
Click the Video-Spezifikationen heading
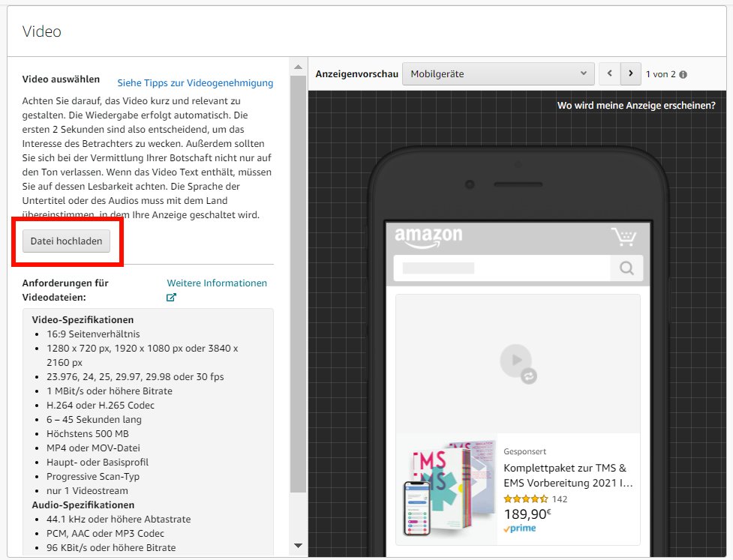coord(83,320)
